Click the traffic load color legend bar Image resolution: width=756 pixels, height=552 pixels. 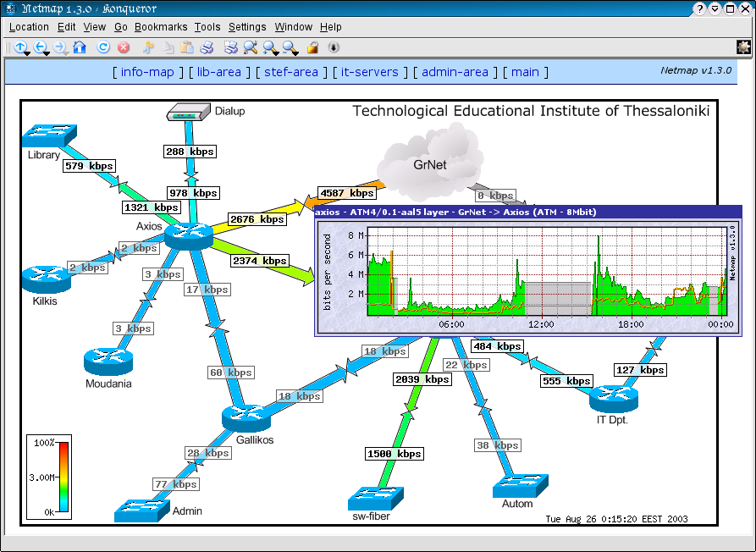pos(63,477)
